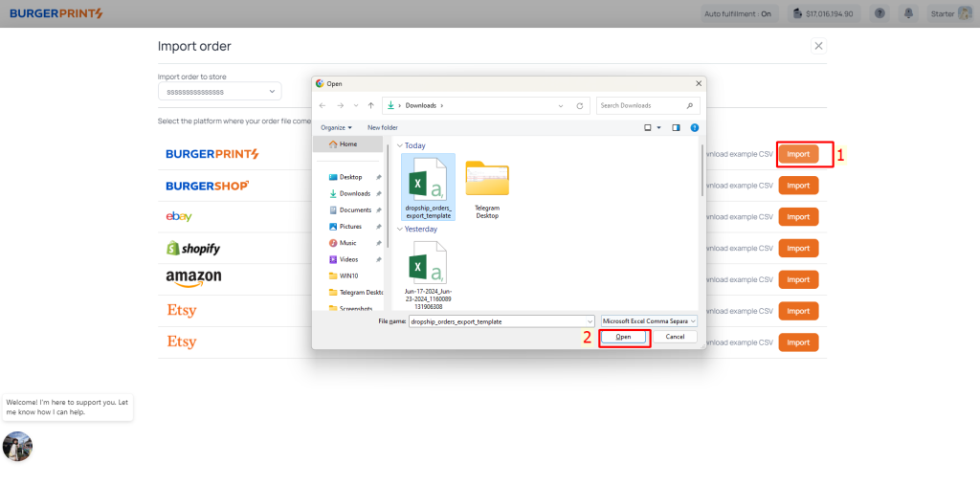Select Music in navigation pane
Image resolution: width=980 pixels, height=485 pixels.
tap(347, 243)
